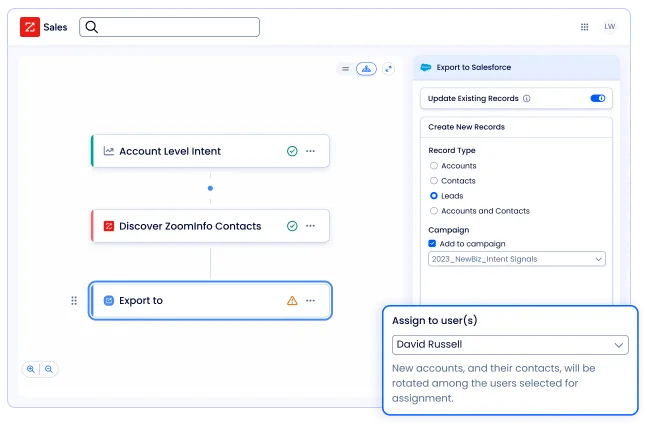The height and width of the screenshot is (424, 646).
Task: Click the Export to warning triangle
Action: (292, 301)
